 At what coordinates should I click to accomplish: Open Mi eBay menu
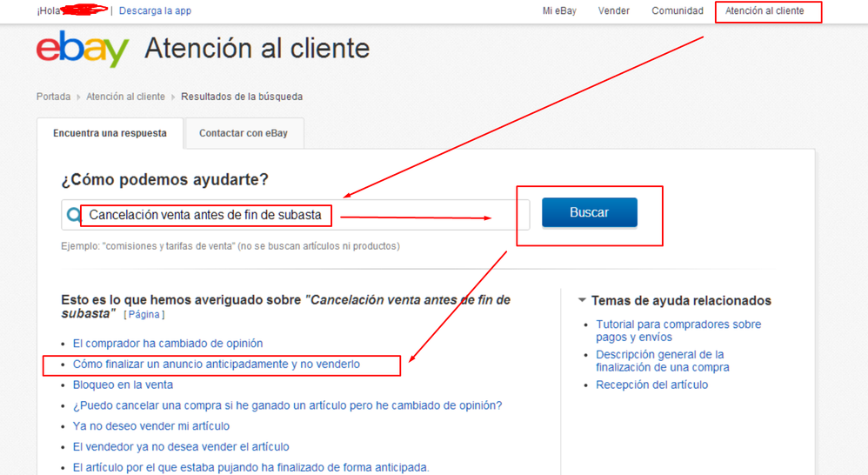point(559,10)
